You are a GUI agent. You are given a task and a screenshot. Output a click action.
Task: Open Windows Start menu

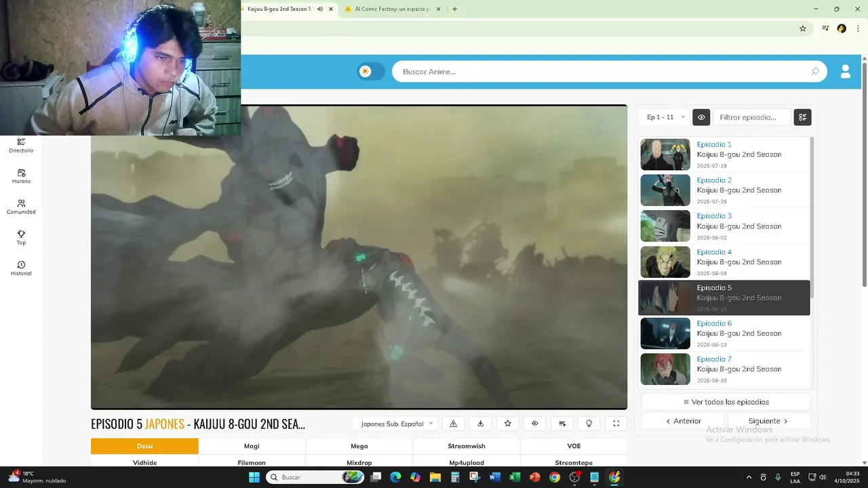254,477
